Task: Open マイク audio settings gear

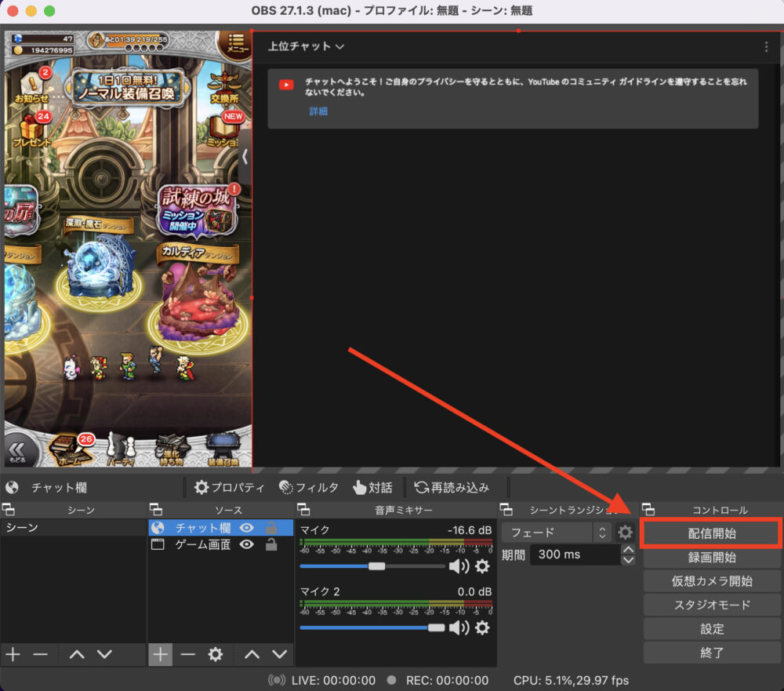Action: (x=482, y=566)
